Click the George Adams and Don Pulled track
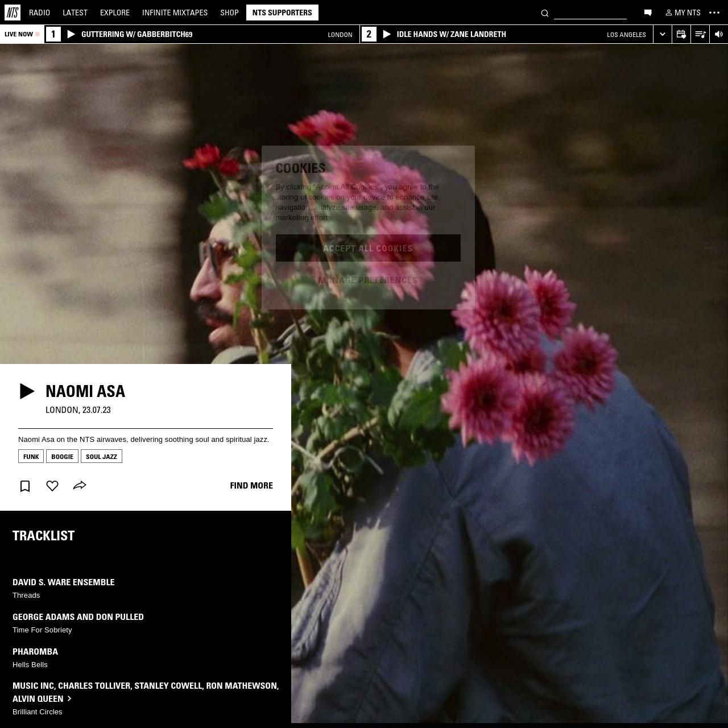This screenshot has width=728, height=728. 78,617
